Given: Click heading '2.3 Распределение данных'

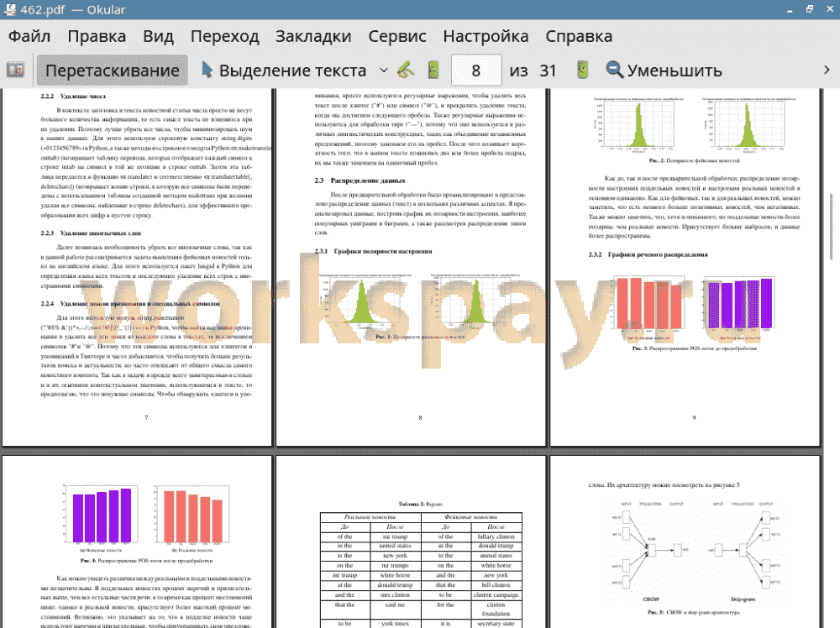Looking at the screenshot, I should point(360,181).
